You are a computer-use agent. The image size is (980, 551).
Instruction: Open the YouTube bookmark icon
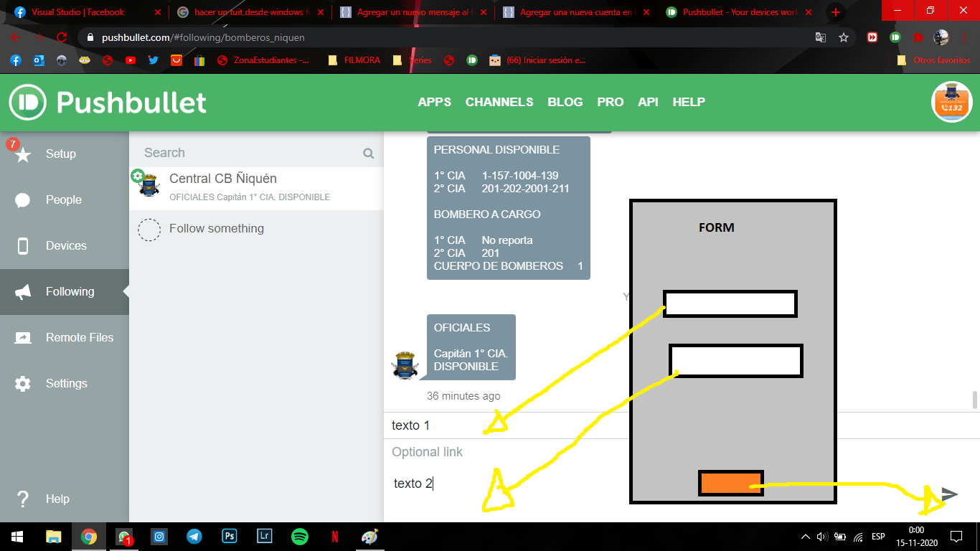(130, 60)
